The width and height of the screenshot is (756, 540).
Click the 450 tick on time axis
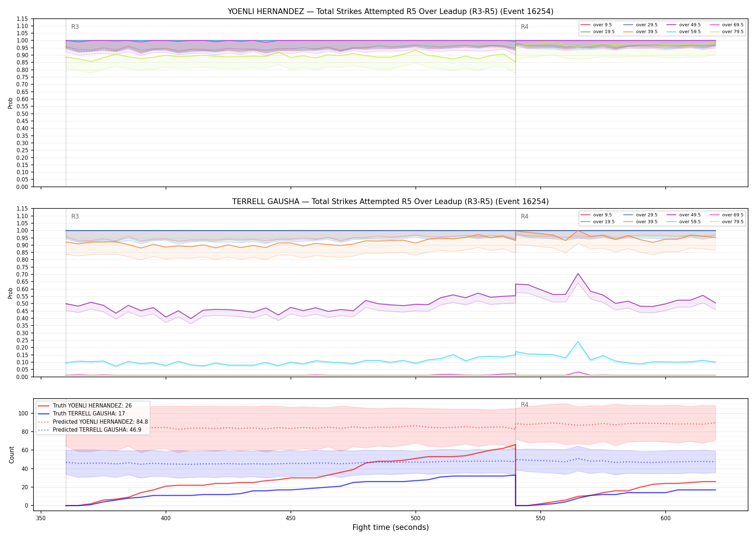click(x=291, y=518)
